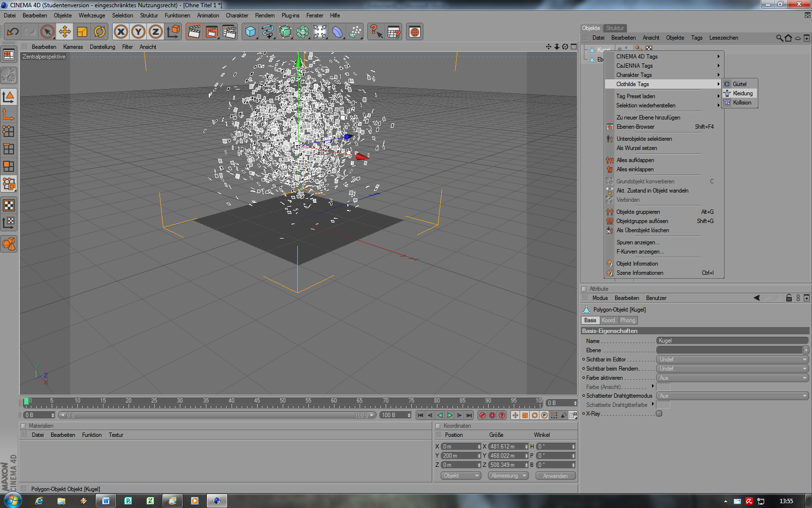Switch to the Koord. attribute tab
This screenshot has height=508, width=812.
coord(609,320)
